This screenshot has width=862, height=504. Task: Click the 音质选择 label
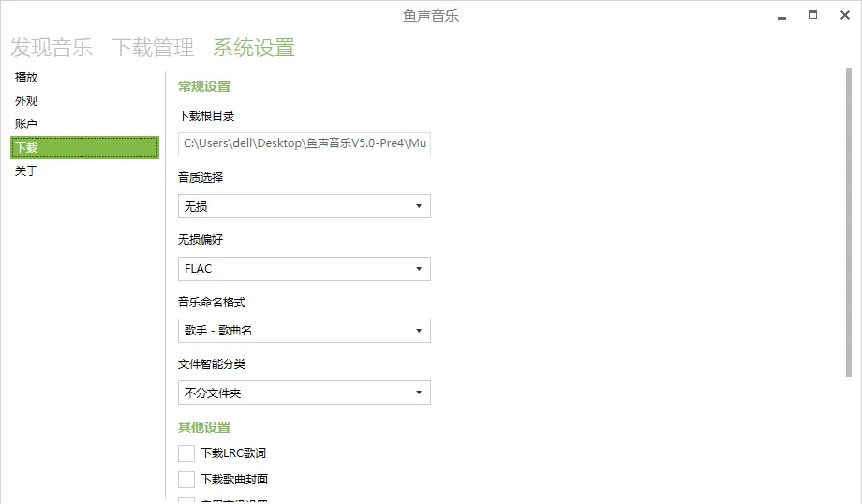click(201, 178)
